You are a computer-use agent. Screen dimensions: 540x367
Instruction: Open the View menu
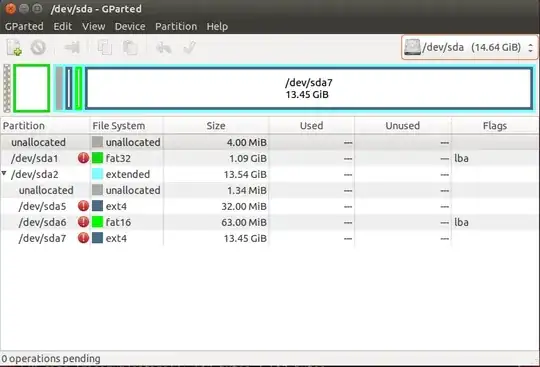(94, 27)
